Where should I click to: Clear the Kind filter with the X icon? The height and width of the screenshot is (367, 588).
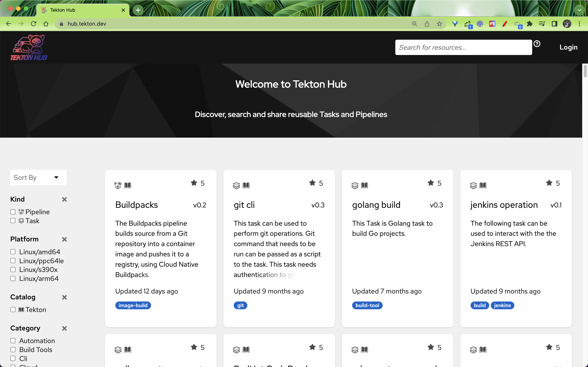64,199
